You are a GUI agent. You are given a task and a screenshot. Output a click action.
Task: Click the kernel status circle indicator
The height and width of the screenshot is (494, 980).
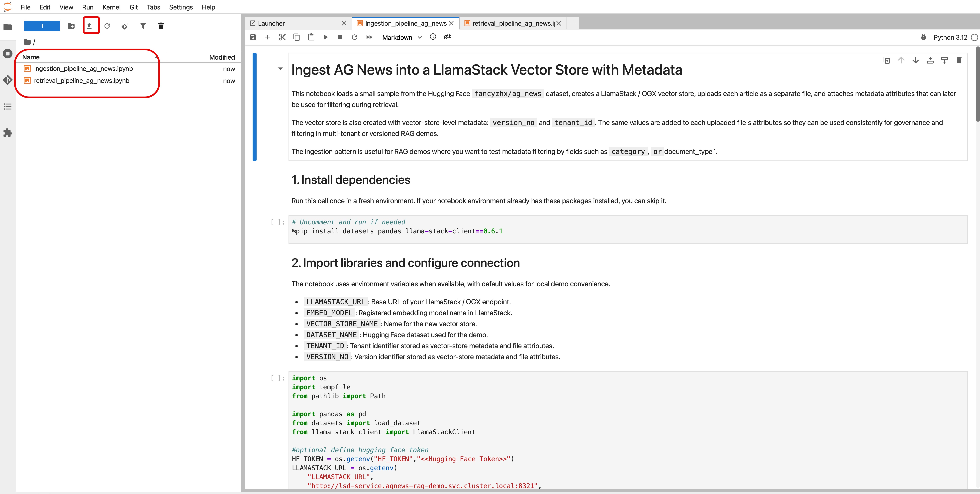[974, 37]
